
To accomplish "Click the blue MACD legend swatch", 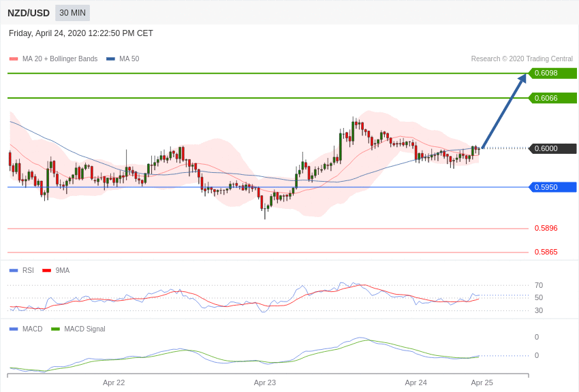I will click(14, 329).
